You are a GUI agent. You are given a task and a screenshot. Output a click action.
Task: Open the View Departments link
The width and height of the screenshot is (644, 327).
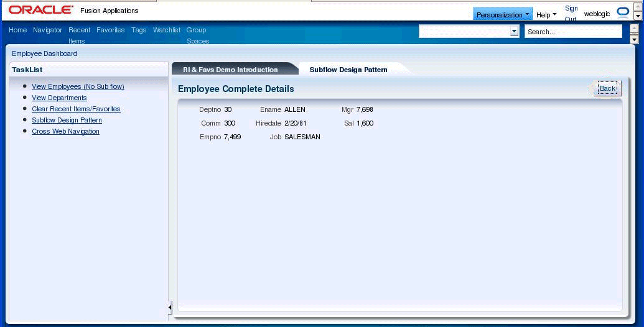[59, 98]
